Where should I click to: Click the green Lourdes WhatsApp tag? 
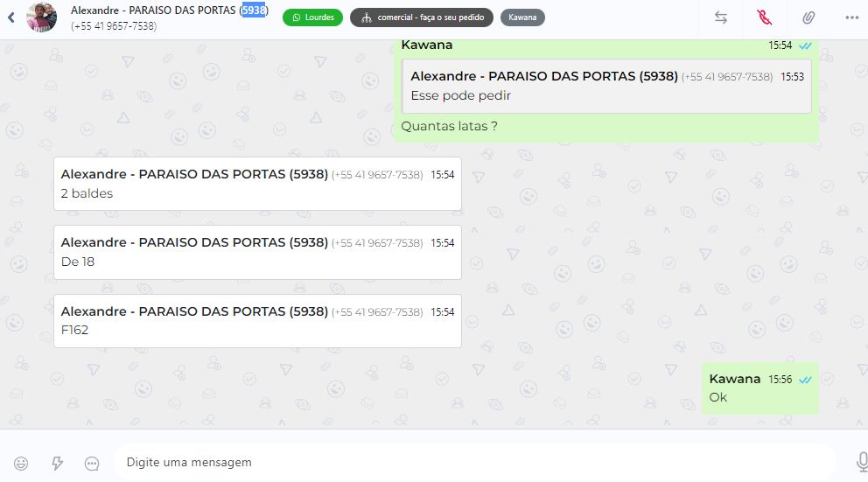pos(312,17)
